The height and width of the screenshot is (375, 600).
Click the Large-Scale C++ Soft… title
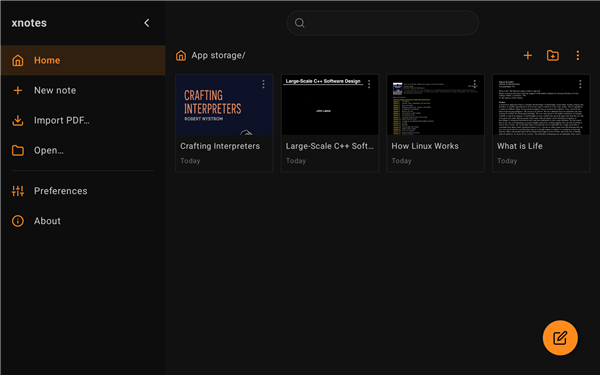(329, 146)
